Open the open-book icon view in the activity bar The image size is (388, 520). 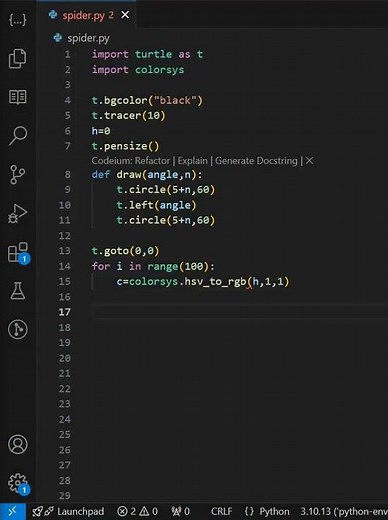click(x=17, y=97)
